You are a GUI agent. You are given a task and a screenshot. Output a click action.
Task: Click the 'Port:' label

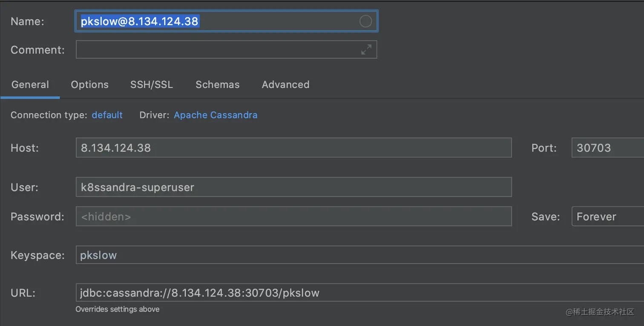544,148
